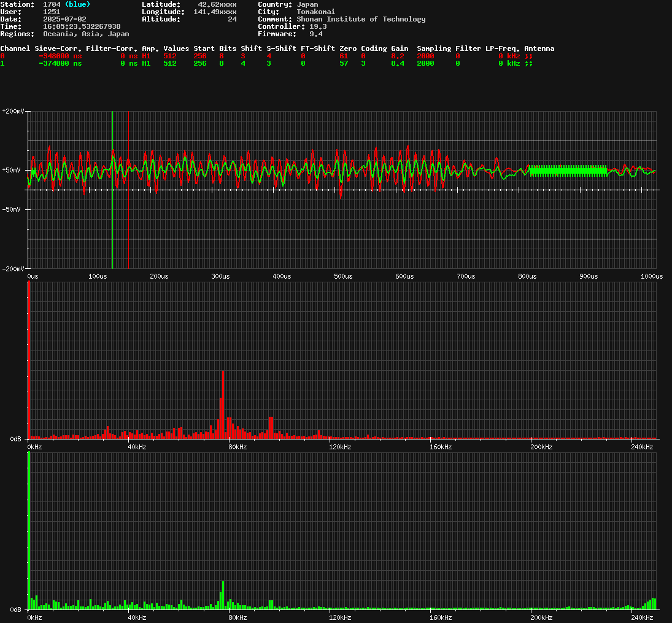672x623 pixels.
Task: Click the -50mV axis label
Action: coord(12,210)
